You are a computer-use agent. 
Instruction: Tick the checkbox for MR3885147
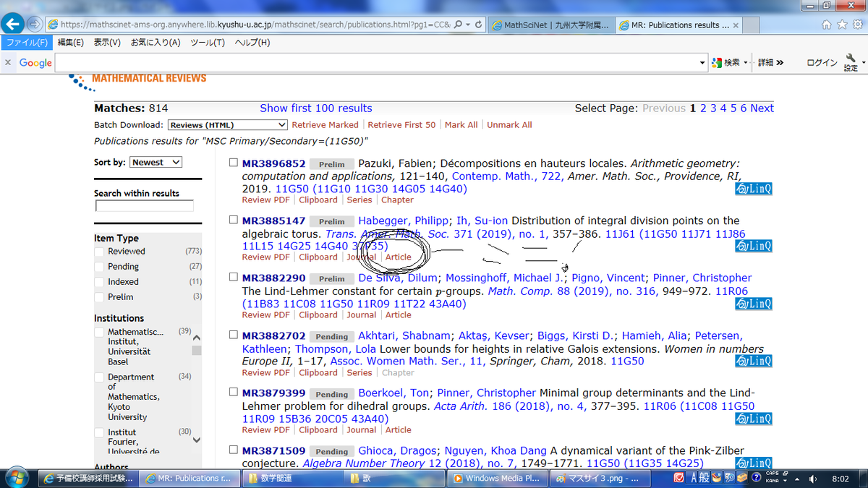pyautogui.click(x=233, y=221)
